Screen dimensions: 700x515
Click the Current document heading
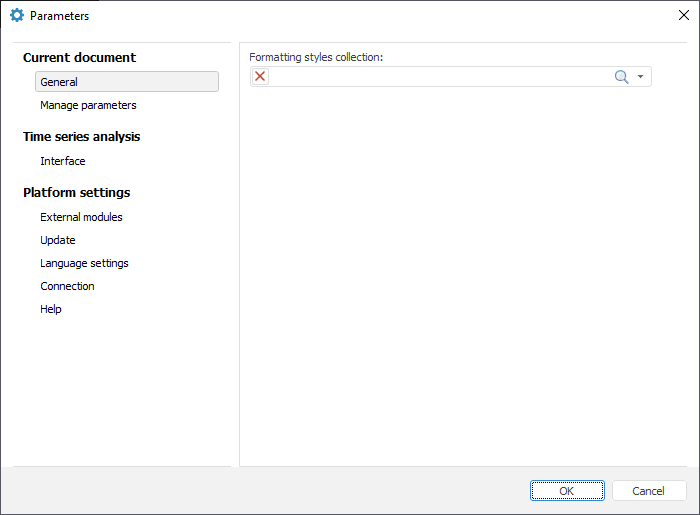[x=79, y=58]
